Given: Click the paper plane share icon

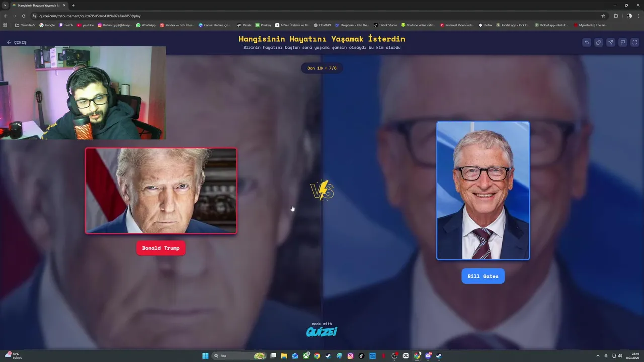Looking at the screenshot, I should [610, 42].
